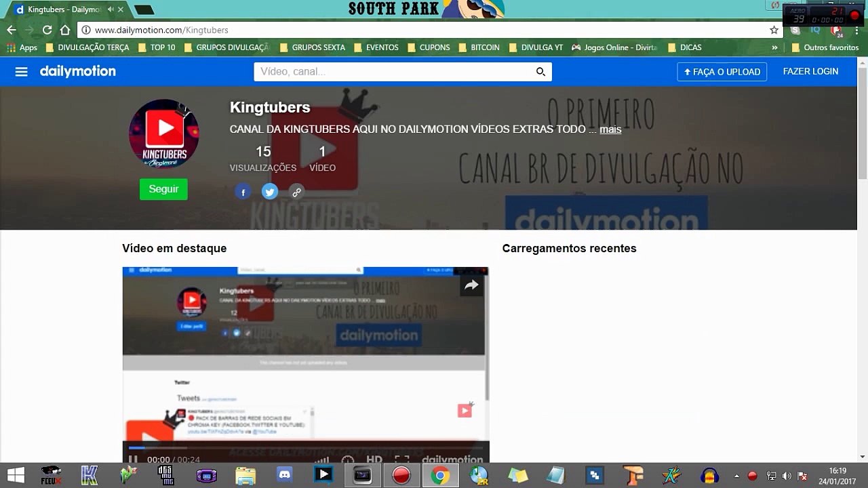Click the search magnifier icon
The height and width of the screenshot is (488, 868).
[540, 72]
